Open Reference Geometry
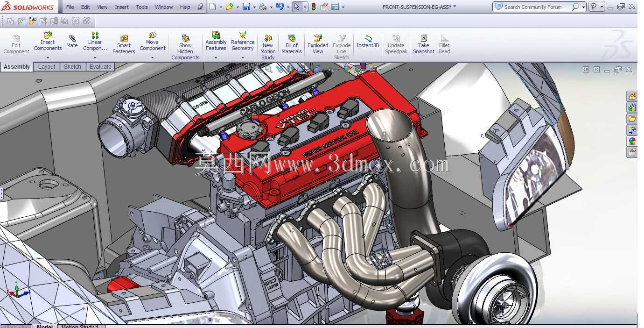The width and height of the screenshot is (644, 328). tap(243, 42)
